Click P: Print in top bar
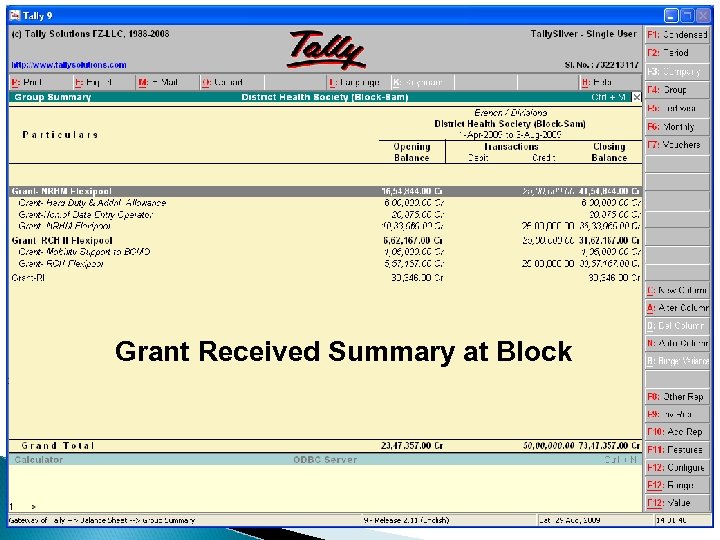Screen dimensions: 720x540 pos(40,83)
